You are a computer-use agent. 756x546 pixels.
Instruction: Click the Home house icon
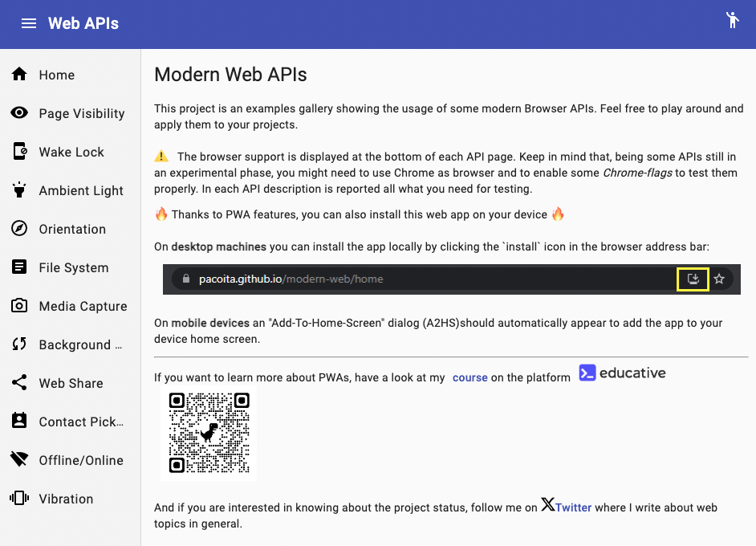(19, 75)
